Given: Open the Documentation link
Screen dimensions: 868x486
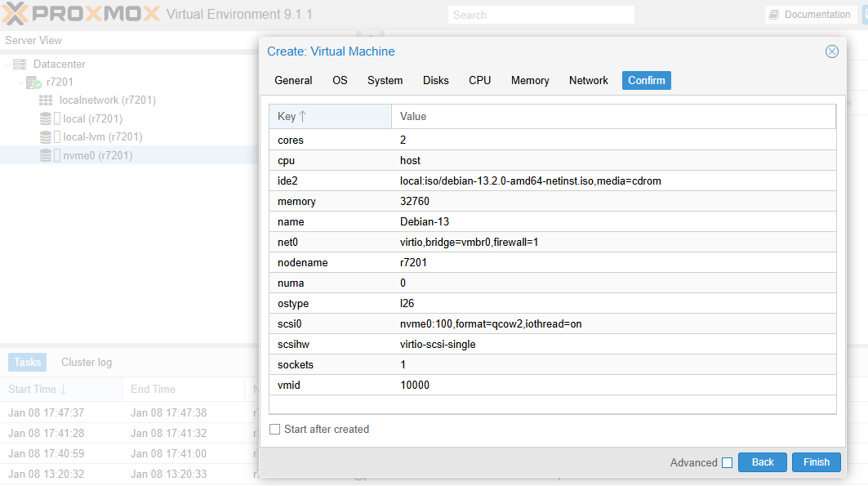Looking at the screenshot, I should tap(809, 15).
